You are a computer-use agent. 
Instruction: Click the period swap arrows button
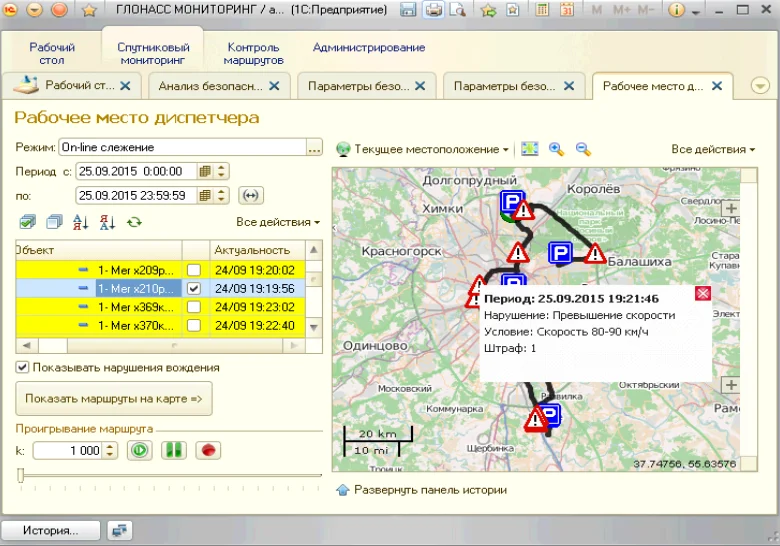pyautogui.click(x=251, y=195)
